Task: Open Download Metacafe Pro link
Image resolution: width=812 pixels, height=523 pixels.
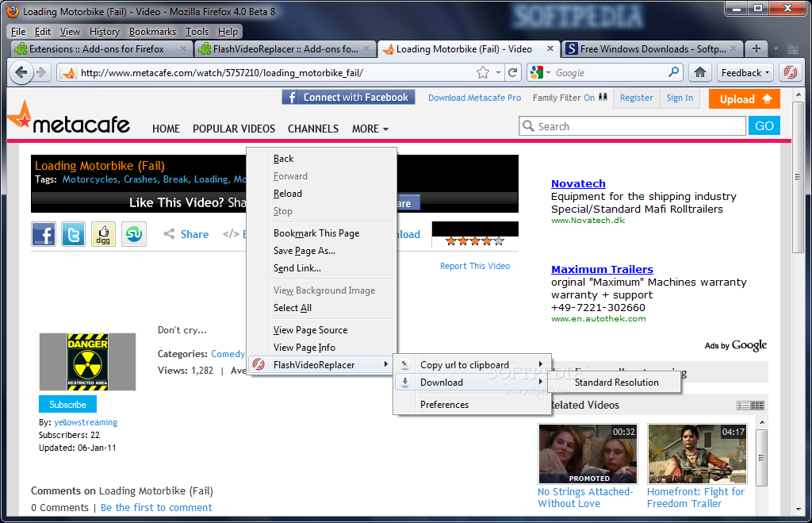Action: [x=474, y=98]
